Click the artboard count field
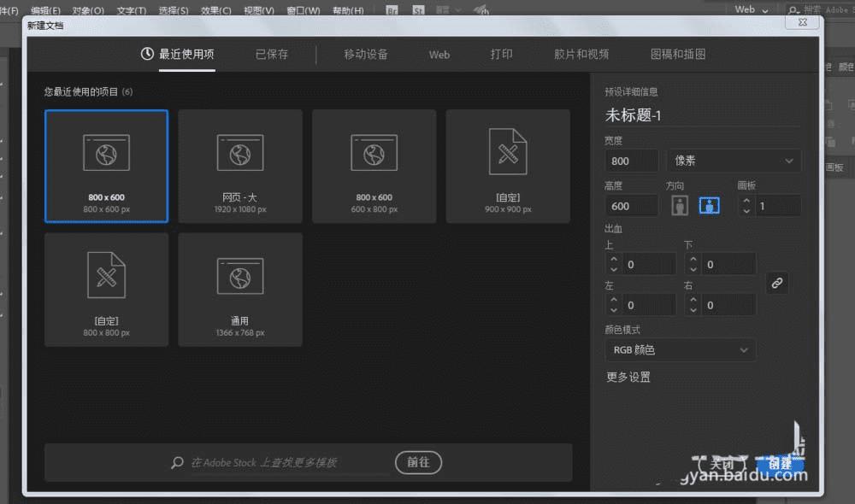Screen dimensions: 855x504 [x=777, y=206]
